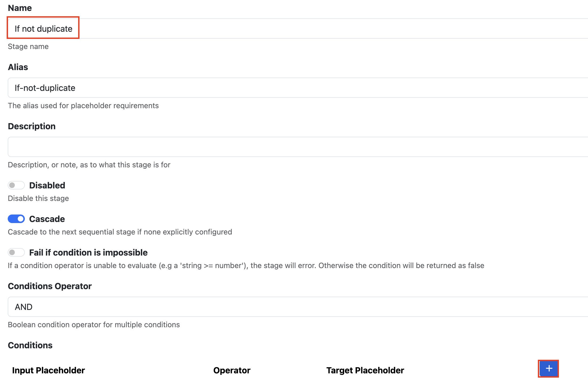This screenshot has width=588, height=380.
Task: Select the Target Placeholder column header
Action: [365, 370]
